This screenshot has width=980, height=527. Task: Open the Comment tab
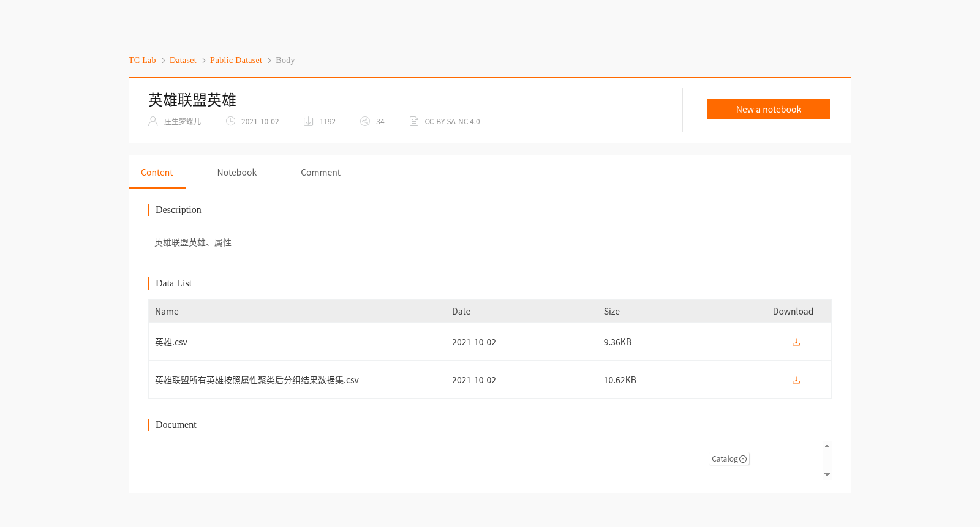tap(320, 173)
